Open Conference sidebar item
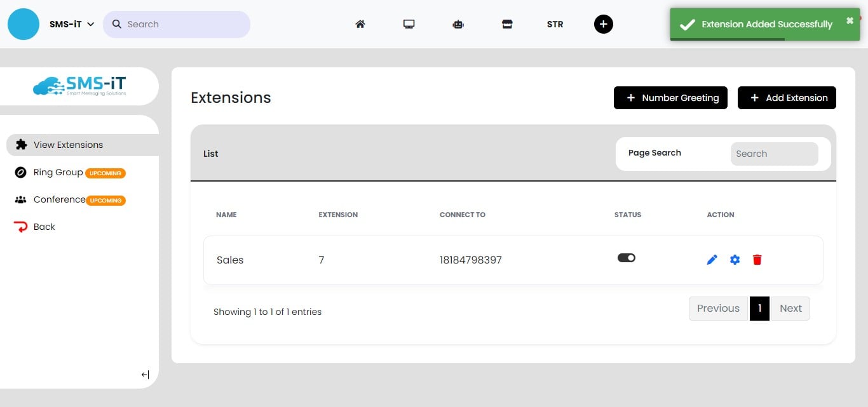 coord(59,199)
